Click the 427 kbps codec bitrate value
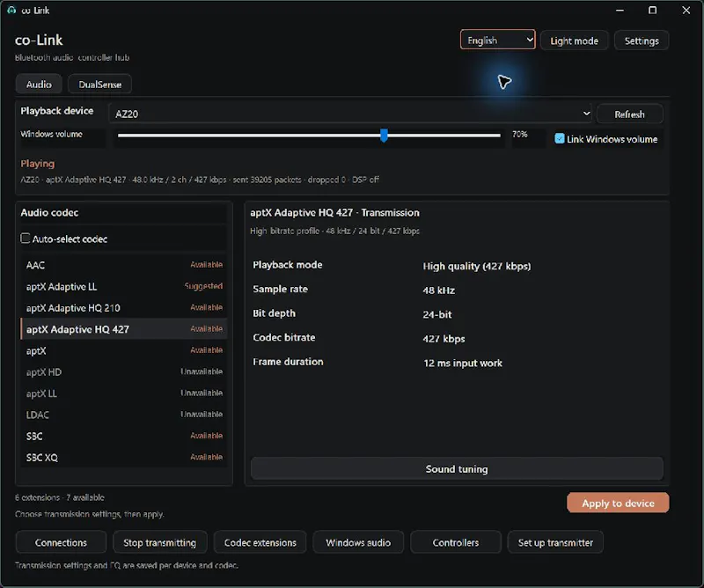The height and width of the screenshot is (588, 704). coord(444,339)
